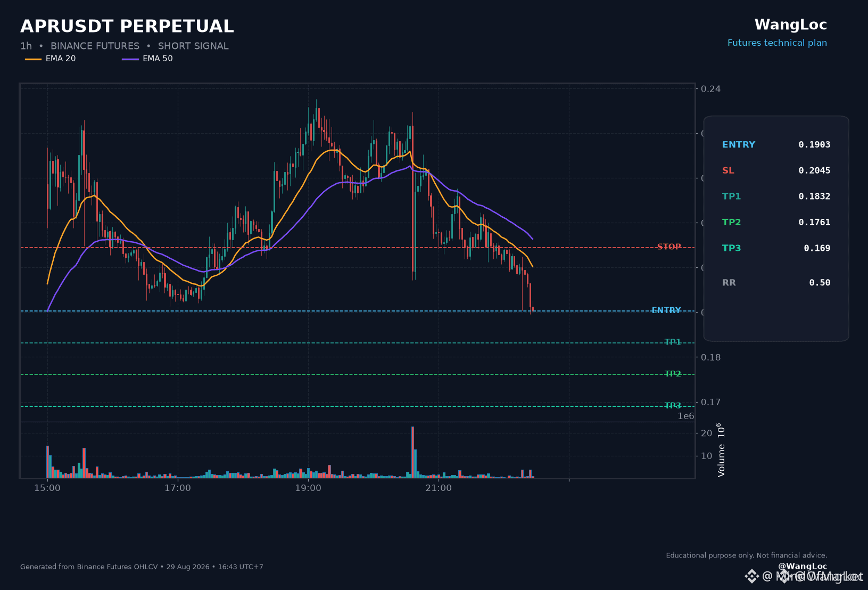The image size is (868, 590).
Task: Click the "1h • BINANCE FUTURES • SHORT SIGNAL" subtitle
Action: (x=125, y=46)
